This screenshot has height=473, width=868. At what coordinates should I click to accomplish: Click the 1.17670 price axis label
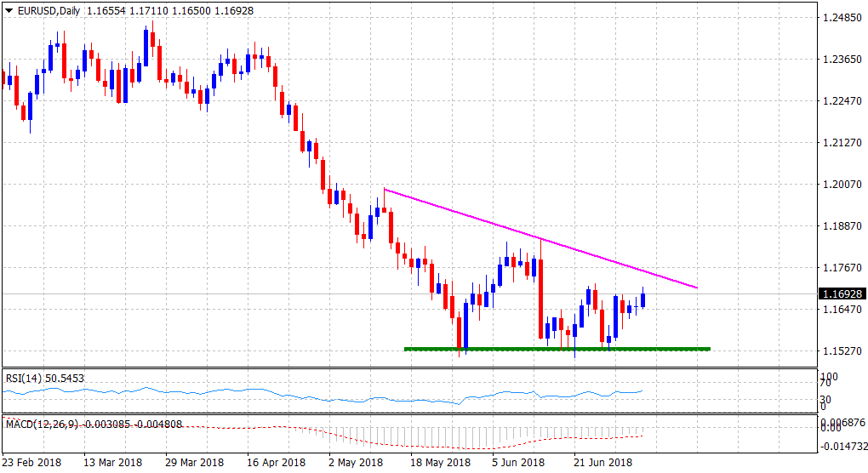pos(842,268)
